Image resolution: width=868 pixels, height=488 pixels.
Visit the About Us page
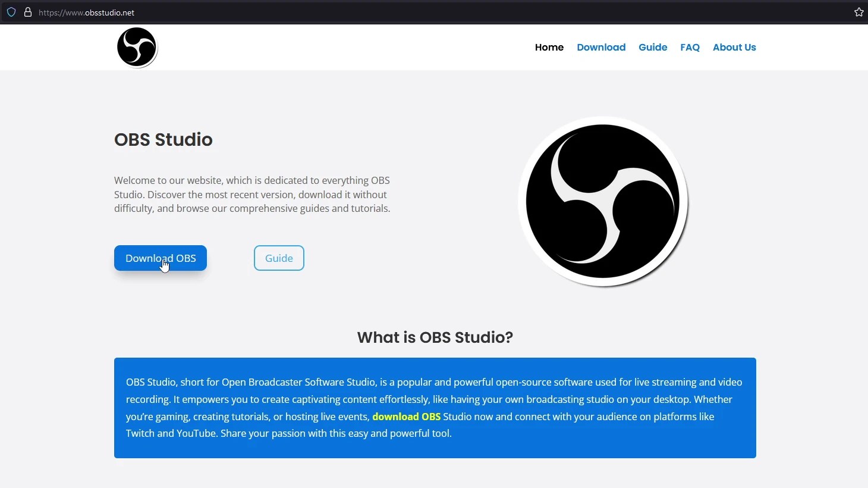734,47
